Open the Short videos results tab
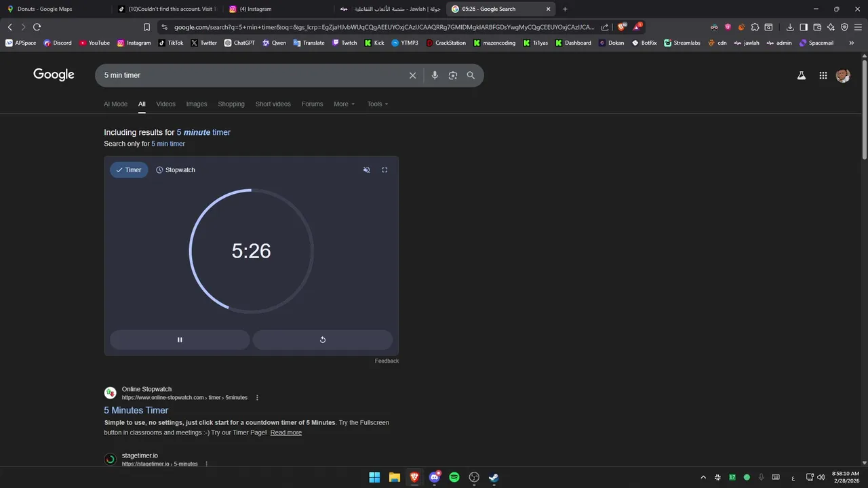 273,104
